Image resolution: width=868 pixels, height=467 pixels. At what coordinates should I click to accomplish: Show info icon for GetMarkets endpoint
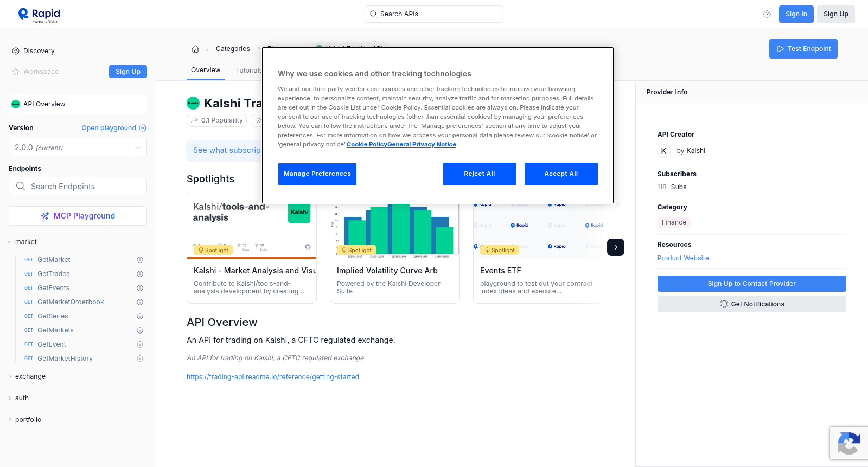pos(140,330)
